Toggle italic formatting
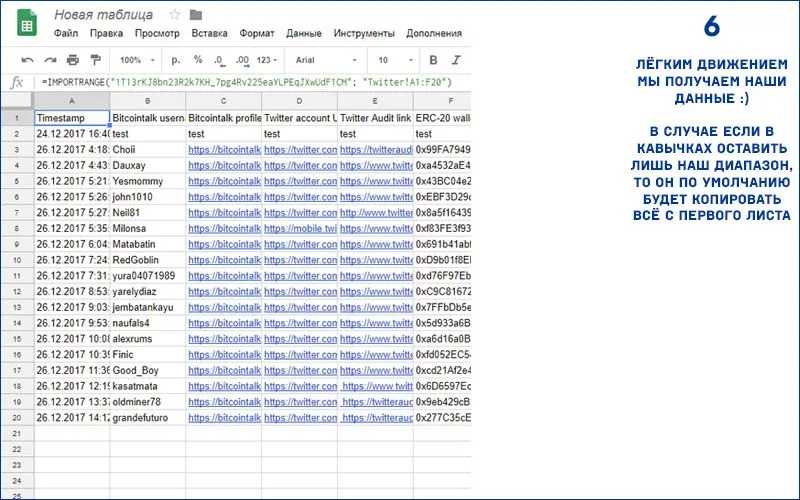This screenshot has width=800, height=500. (x=456, y=60)
